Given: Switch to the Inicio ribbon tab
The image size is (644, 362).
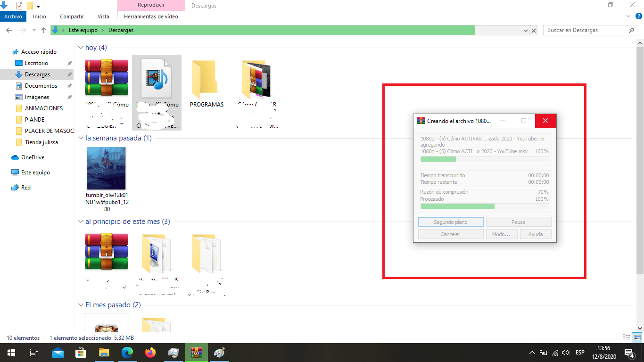Looking at the screenshot, I should point(40,16).
